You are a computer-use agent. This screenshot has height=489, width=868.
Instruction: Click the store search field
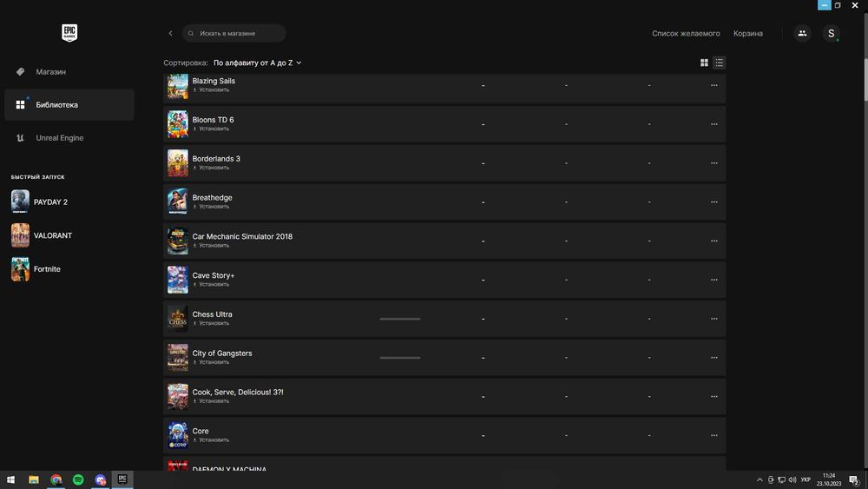[234, 34]
